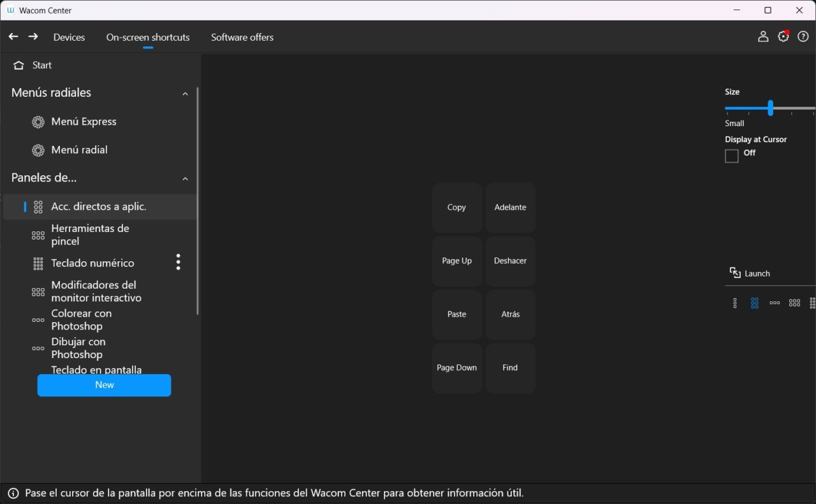Open the user account profile icon

click(762, 37)
